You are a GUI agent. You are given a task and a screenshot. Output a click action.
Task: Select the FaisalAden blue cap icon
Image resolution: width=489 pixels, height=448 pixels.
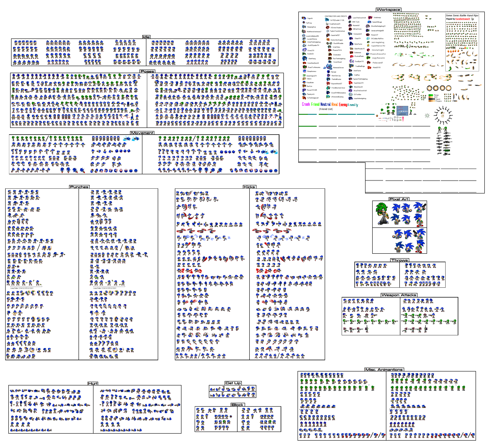(304, 82)
